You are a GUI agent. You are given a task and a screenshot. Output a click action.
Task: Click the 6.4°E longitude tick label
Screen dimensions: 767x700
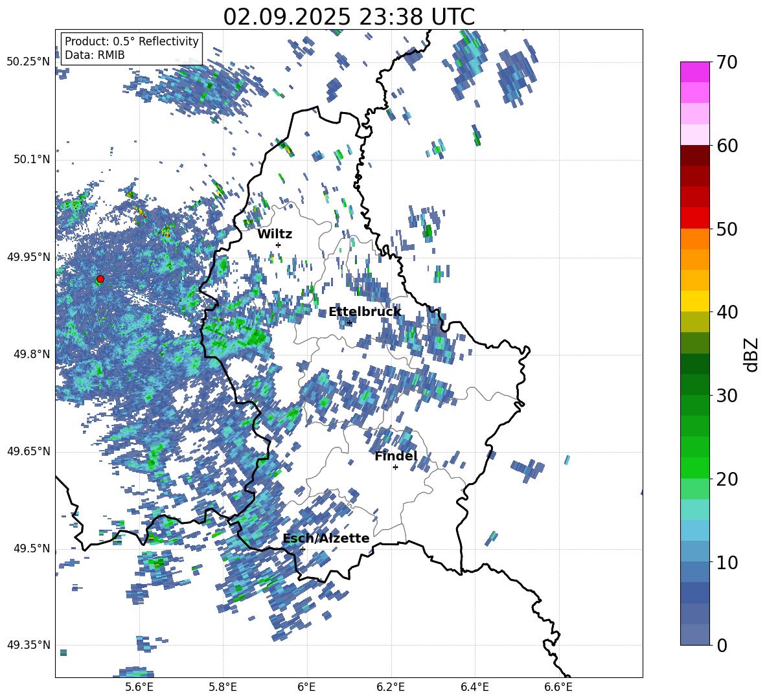[x=475, y=688]
